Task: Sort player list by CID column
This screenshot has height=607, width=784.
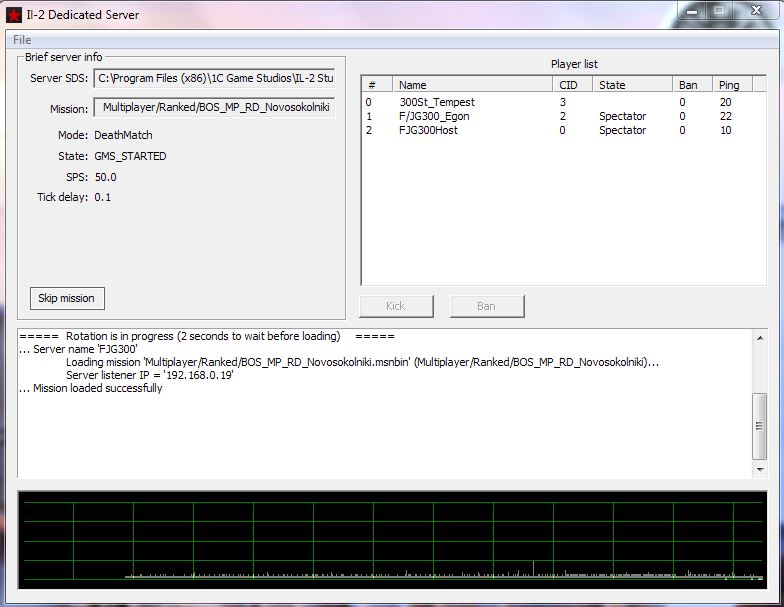Action: point(573,84)
